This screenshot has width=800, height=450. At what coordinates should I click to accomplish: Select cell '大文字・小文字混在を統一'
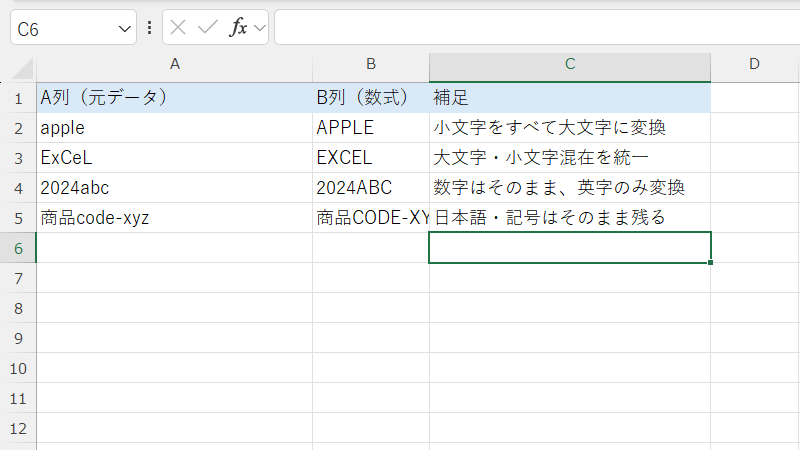point(570,158)
